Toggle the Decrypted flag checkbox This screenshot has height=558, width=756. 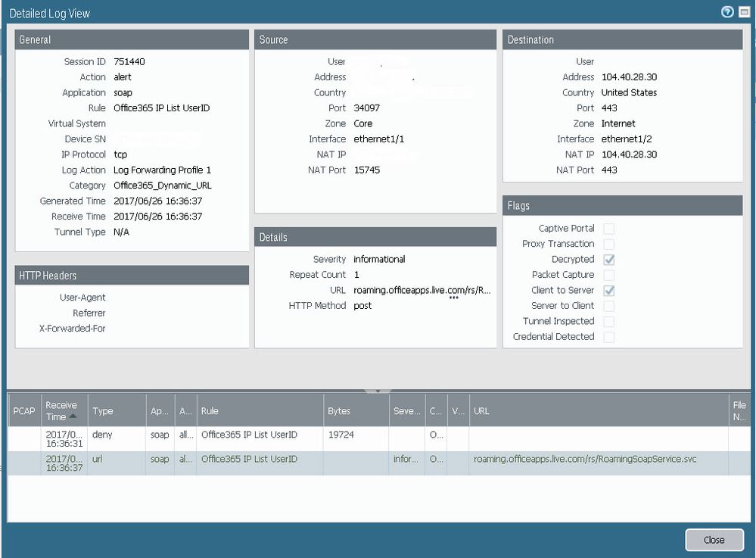[x=609, y=260]
